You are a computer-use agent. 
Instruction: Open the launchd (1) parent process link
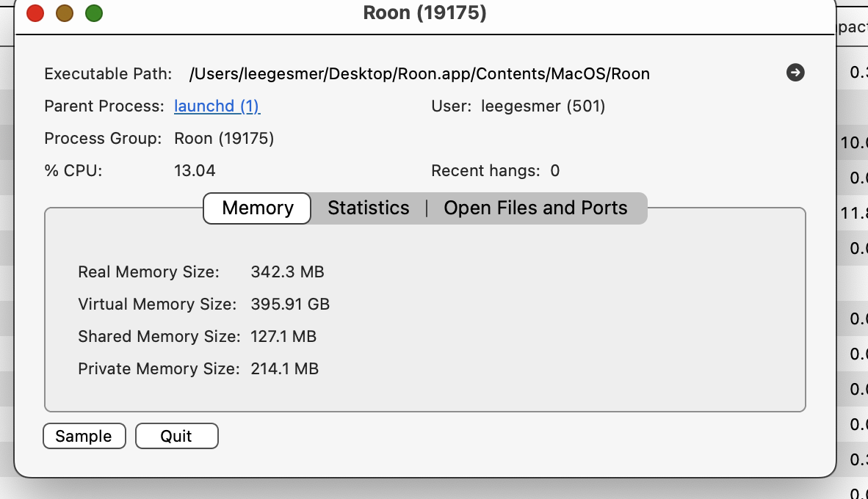217,106
